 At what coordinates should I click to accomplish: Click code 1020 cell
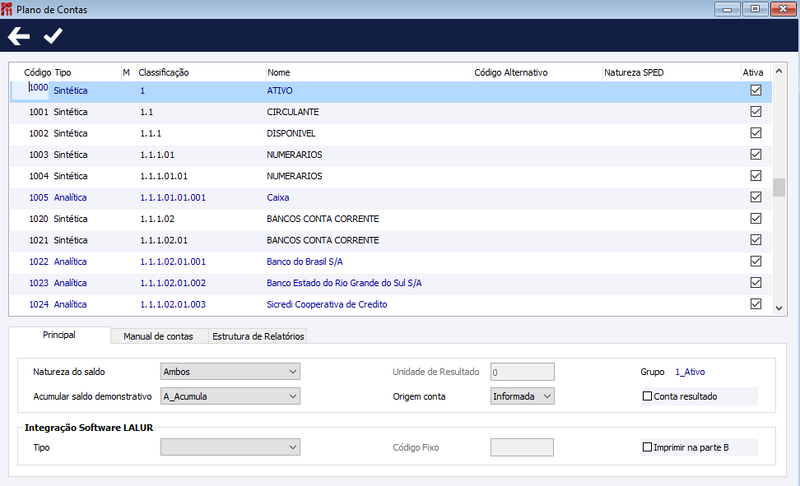pyautogui.click(x=38, y=219)
